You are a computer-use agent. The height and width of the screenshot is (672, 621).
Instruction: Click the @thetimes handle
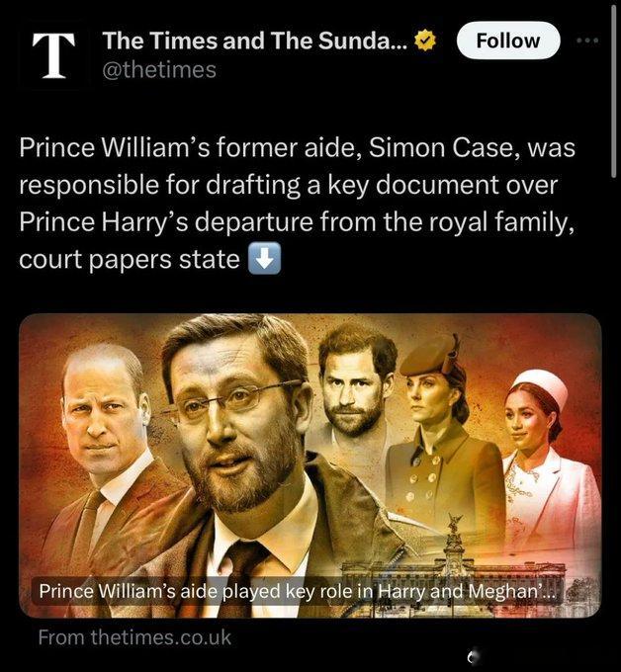coord(159,70)
